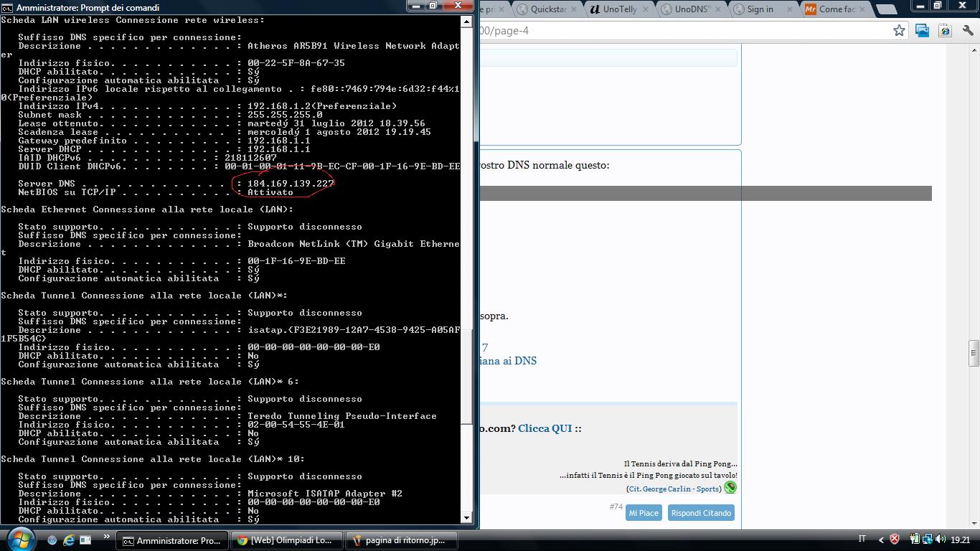Click post number #74
This screenshot has height=551, width=980.
[616, 507]
